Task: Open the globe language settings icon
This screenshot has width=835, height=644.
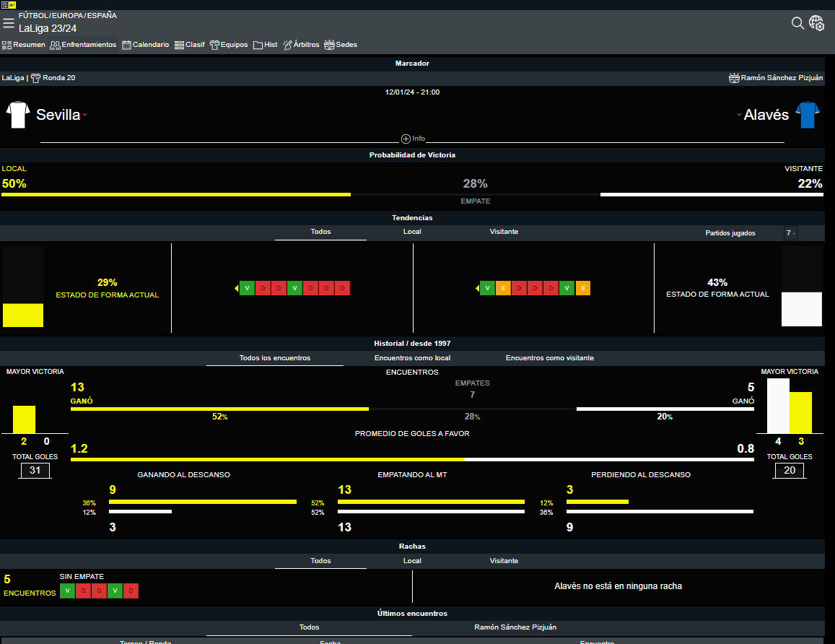Action: tap(817, 23)
